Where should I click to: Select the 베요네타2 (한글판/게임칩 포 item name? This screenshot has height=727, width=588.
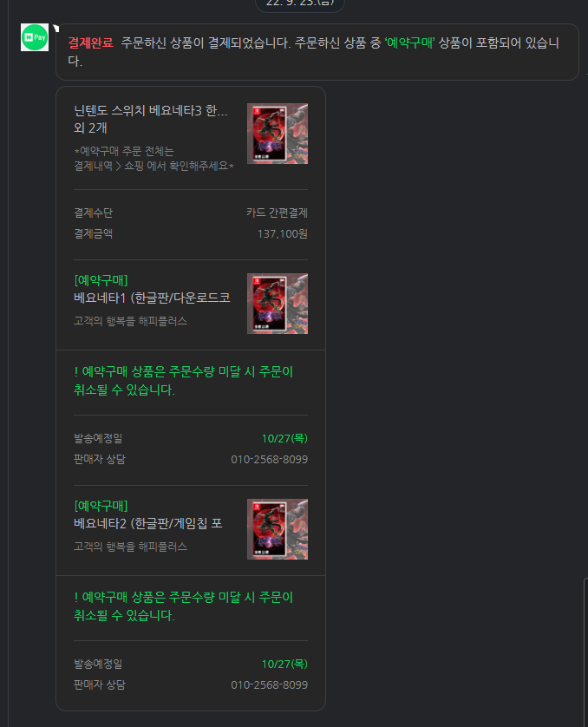point(147,523)
